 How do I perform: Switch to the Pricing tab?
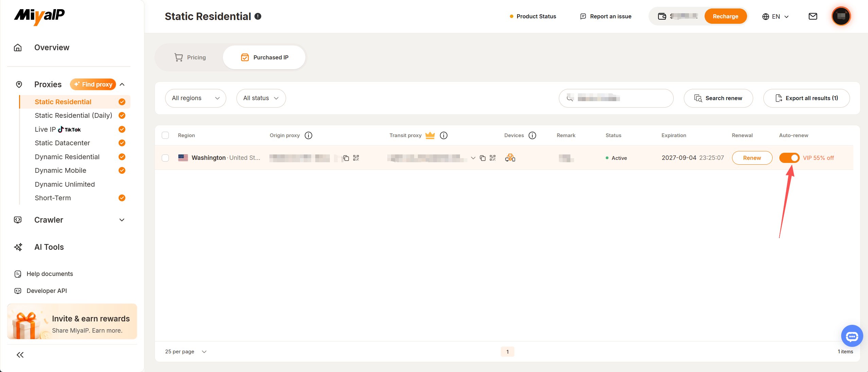190,57
